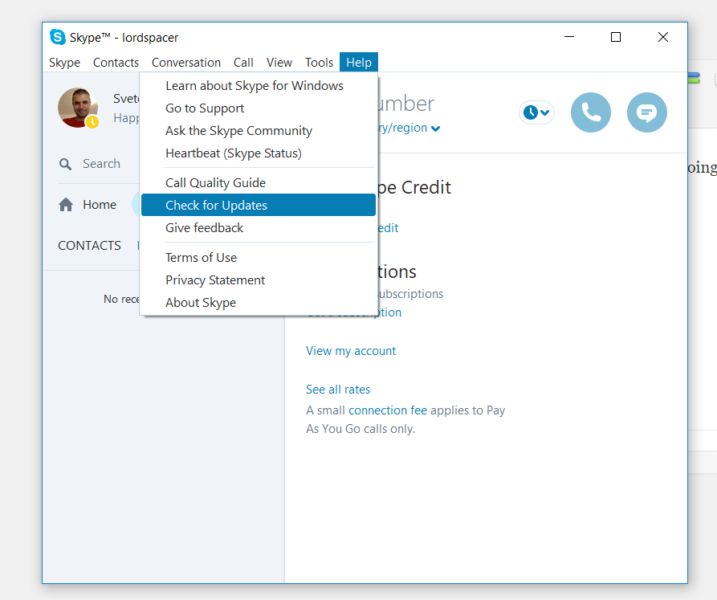The height and width of the screenshot is (600, 717).
Task: Open See all rates link
Action: 338,389
